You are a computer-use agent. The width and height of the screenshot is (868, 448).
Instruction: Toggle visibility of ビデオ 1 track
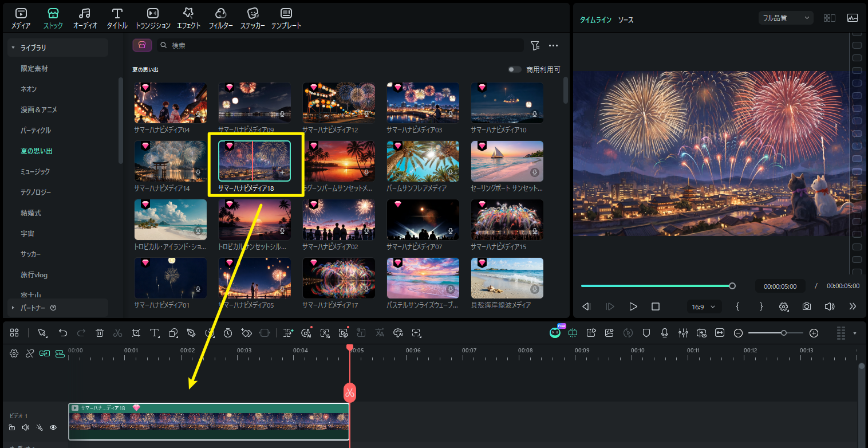pyautogui.click(x=53, y=427)
